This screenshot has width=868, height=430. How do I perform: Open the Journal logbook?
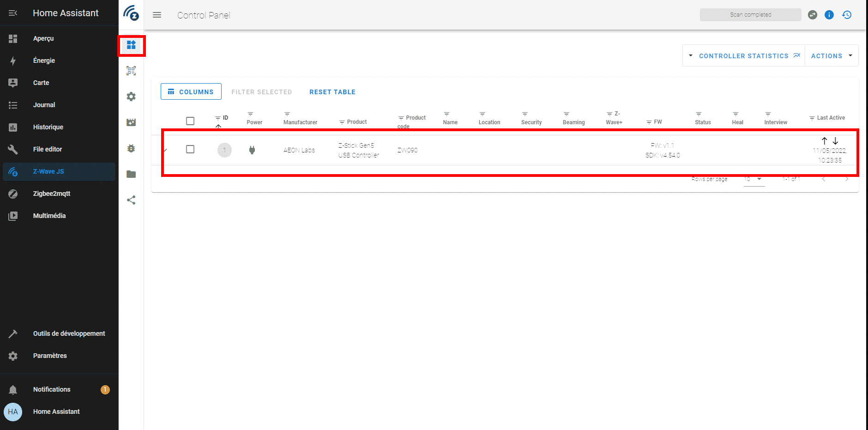pos(59,105)
